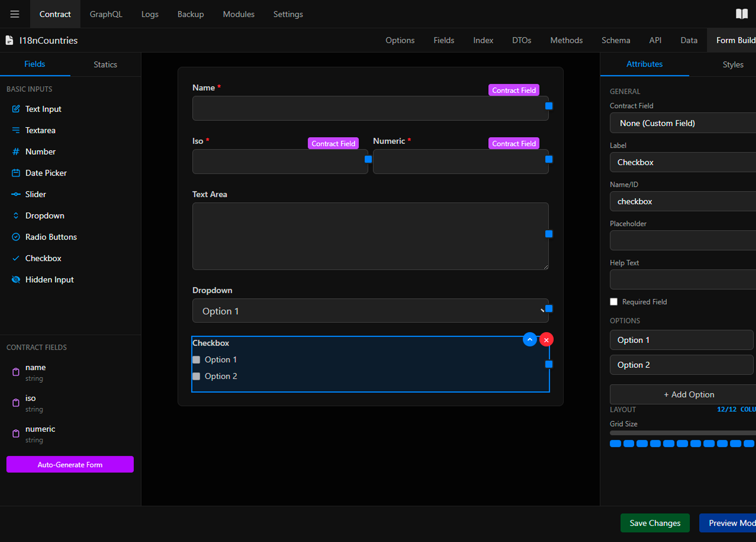Screen dimensions: 756x542
Task: Go to the Index tab
Action: tap(483, 40)
